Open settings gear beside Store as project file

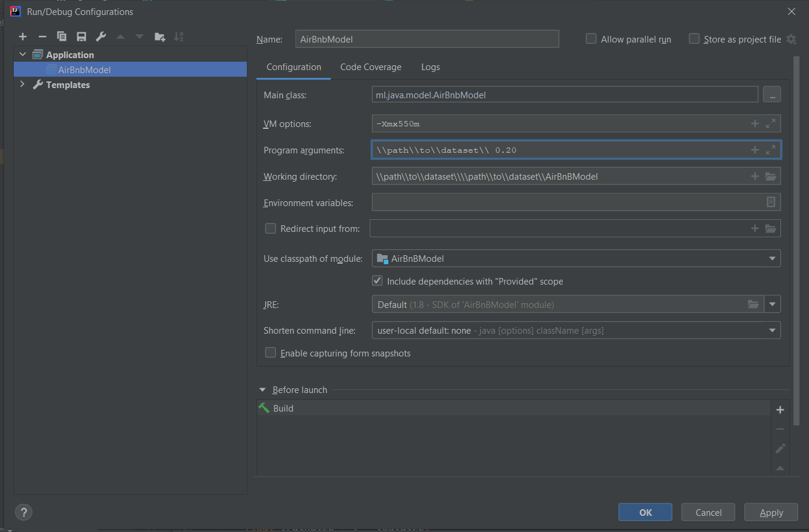pos(792,39)
